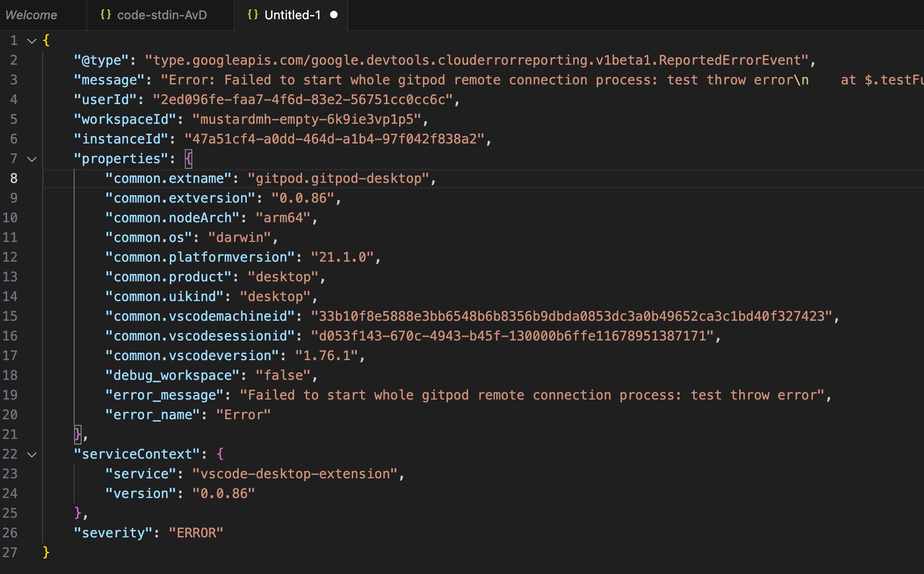Collapse the properties block fold arrow

click(32, 159)
